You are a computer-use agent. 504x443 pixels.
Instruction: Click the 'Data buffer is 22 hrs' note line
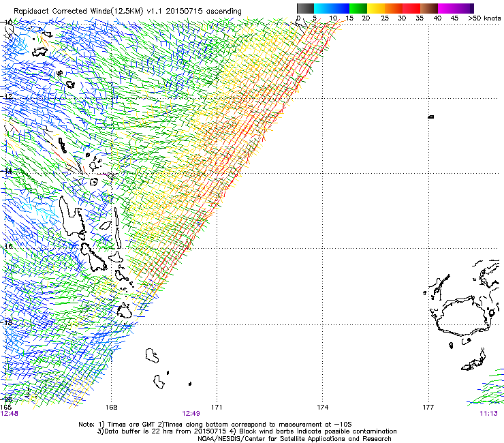pos(247,431)
